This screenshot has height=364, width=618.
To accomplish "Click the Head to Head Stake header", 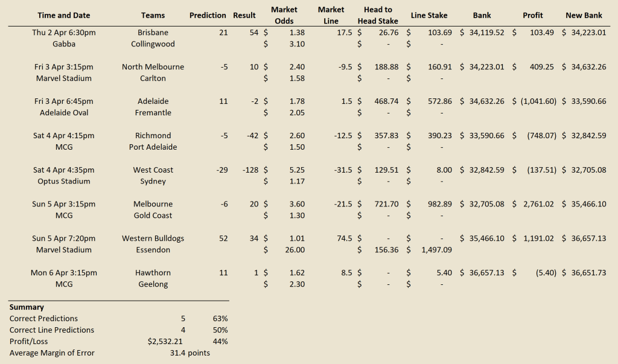I will tap(378, 15).
